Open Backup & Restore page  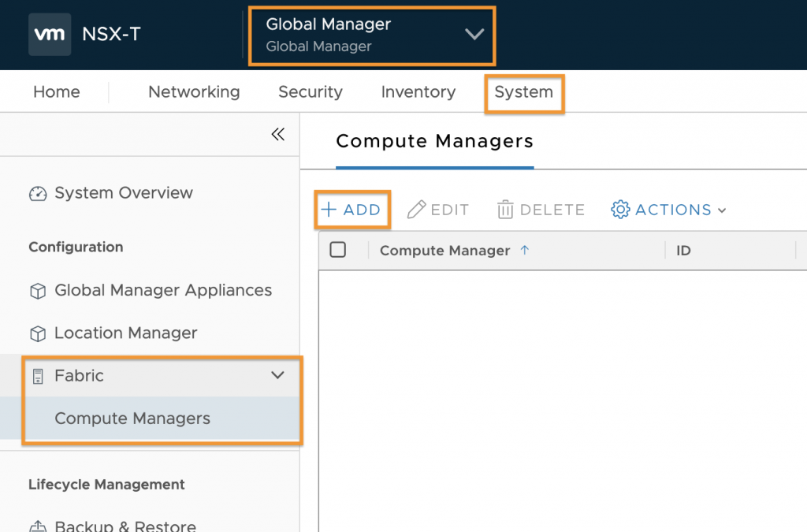[x=125, y=526]
